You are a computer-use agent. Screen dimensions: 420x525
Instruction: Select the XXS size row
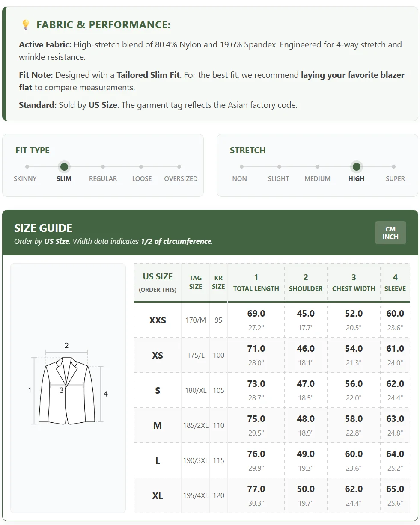pyautogui.click(x=272, y=320)
